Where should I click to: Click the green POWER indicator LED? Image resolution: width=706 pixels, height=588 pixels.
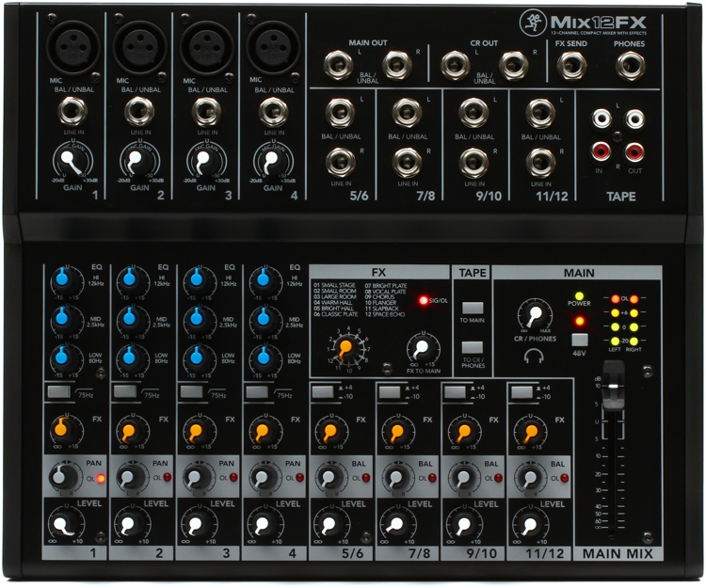(580, 297)
